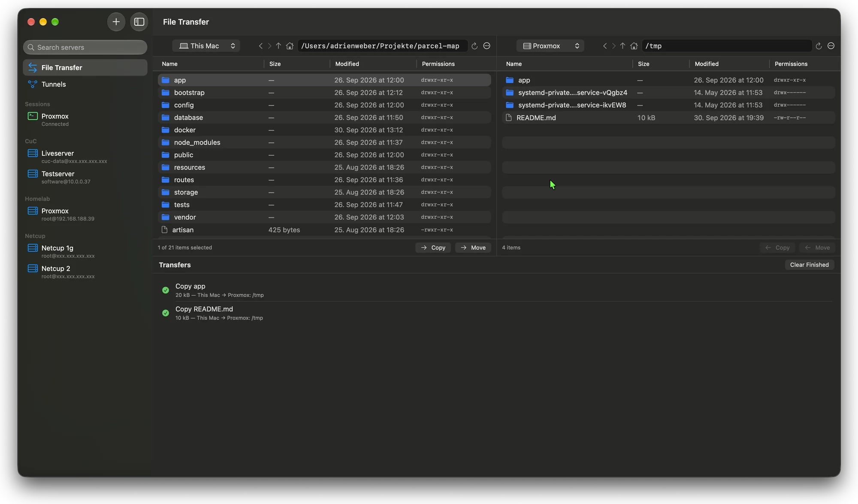Focus the Search servers field
This screenshot has width=858, height=504.
click(x=85, y=47)
